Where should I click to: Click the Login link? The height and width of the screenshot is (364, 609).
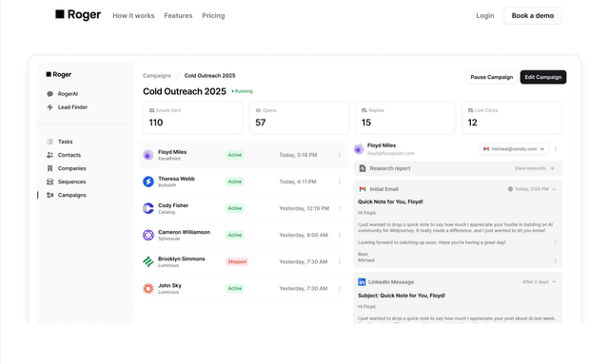[x=485, y=15]
